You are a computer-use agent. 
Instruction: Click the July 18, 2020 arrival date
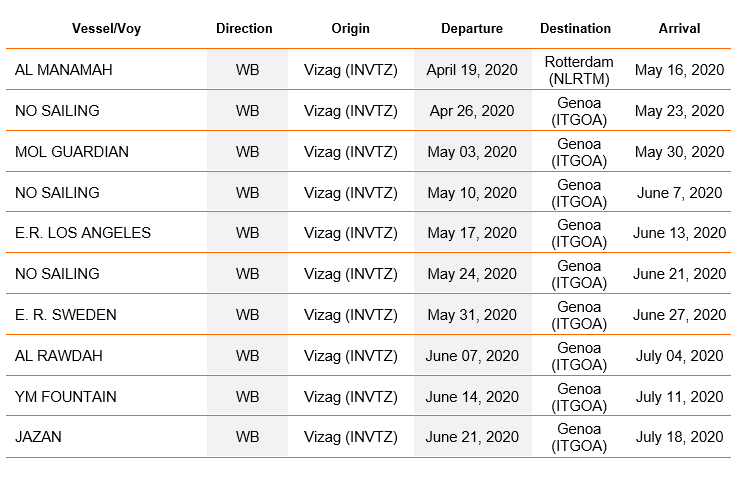pyautogui.click(x=679, y=437)
